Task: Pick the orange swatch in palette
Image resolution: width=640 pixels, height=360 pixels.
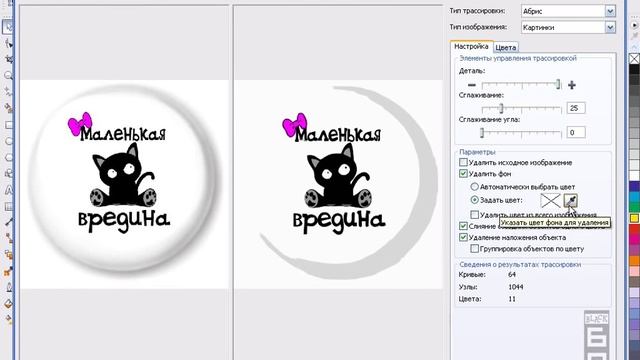Action: point(634,260)
